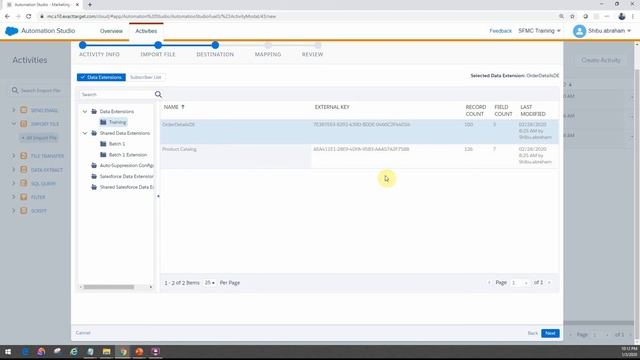
Task: Open the SFMC Training business unit dropdown
Action: pos(539,31)
